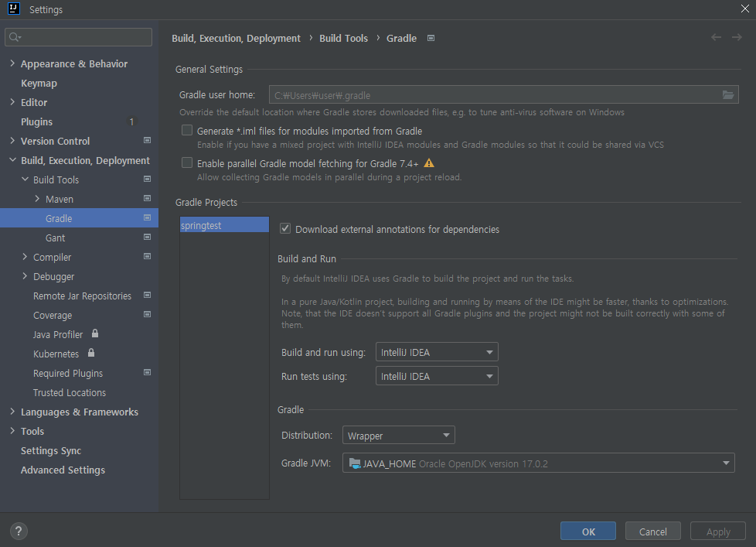Viewport: 756px width, 547px height.
Task: Click the project icon on Gant row
Action: point(148,237)
